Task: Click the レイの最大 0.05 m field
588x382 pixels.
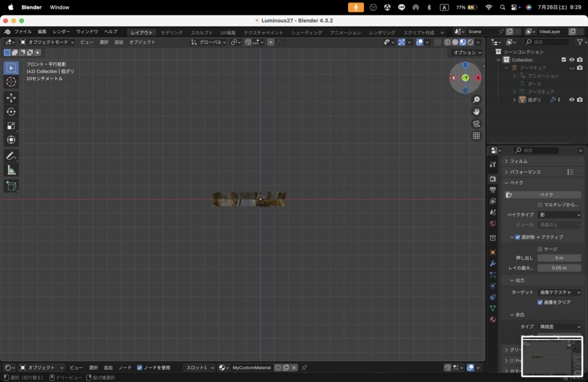Action: click(559, 268)
